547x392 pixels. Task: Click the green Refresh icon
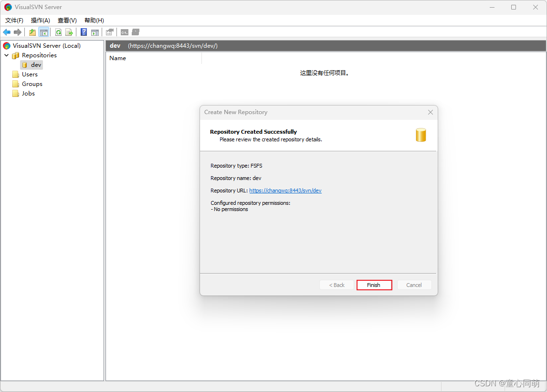pyautogui.click(x=59, y=32)
